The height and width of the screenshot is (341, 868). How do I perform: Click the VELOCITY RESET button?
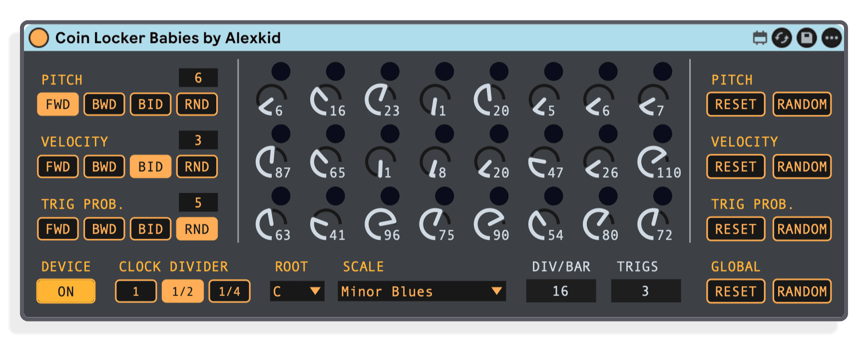coord(736,167)
